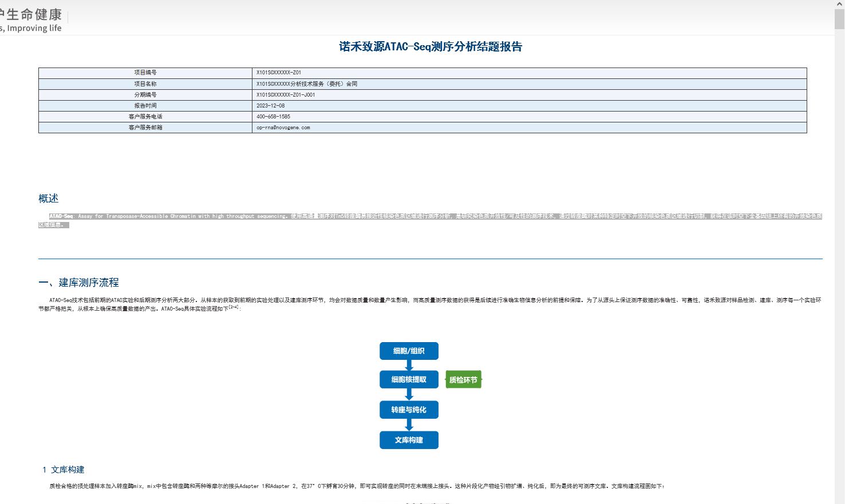Click the report title 诺禾致源ATAC-Seq测序分析结题报告
This screenshot has height=504, width=845.
[x=431, y=47]
